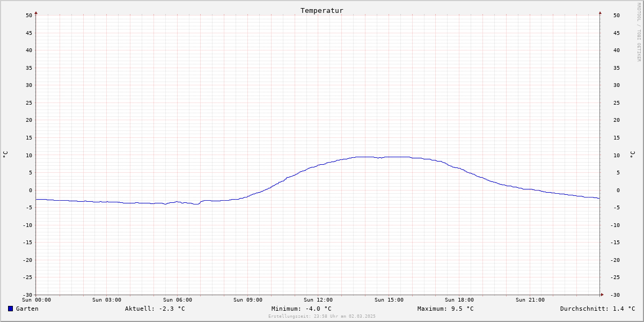Click the 'Sun 21:00' x-axis label

coord(530,300)
